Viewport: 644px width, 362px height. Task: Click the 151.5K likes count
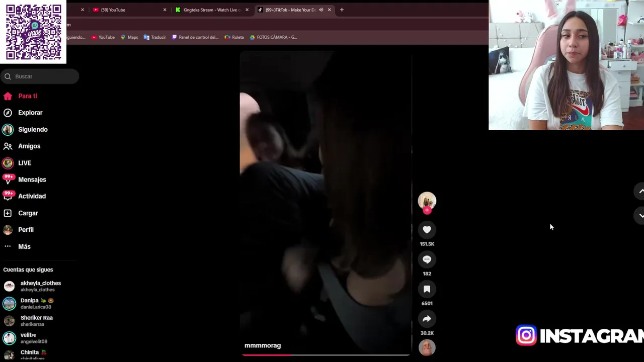(x=427, y=244)
